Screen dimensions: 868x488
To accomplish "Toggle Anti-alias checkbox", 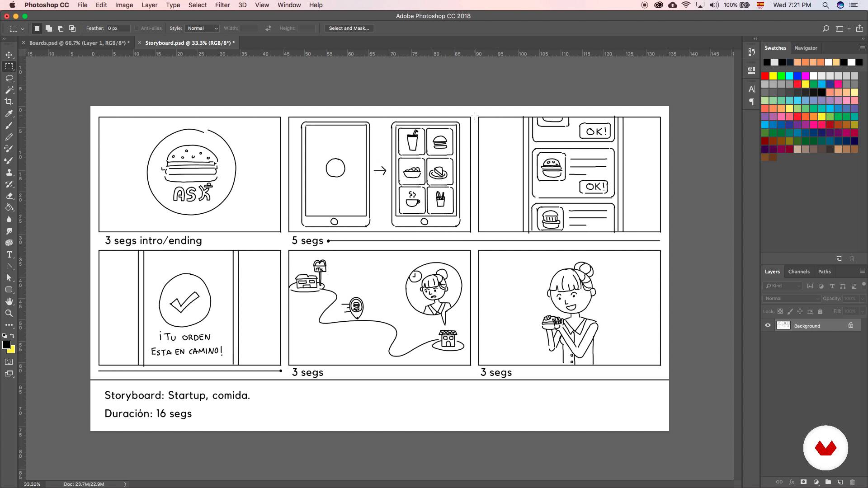I will coord(137,28).
